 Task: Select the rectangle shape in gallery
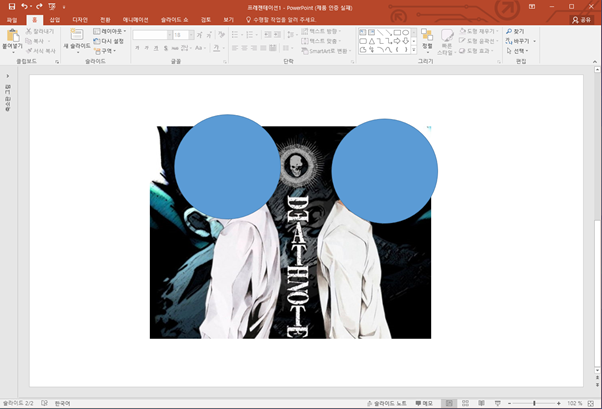[397, 32]
